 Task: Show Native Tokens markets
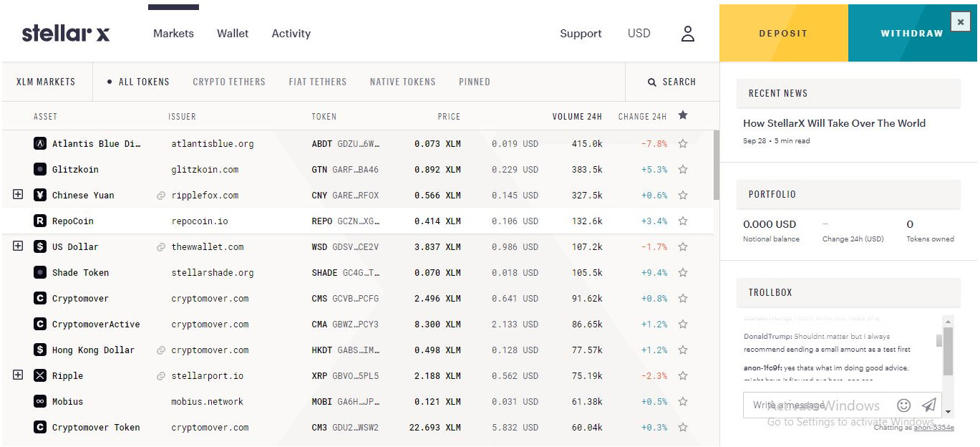coord(402,82)
